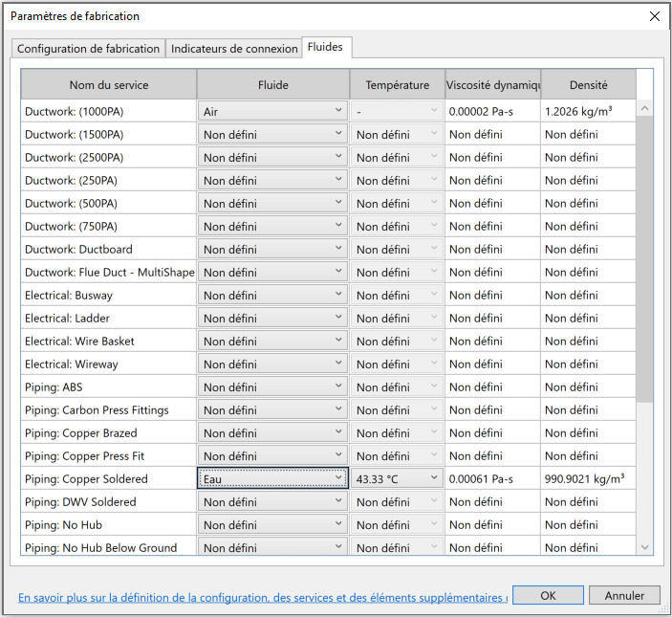This screenshot has width=672, height=618.
Task: Open Fluide dropdown for Ductwork: (1500PA)
Action: (272, 135)
